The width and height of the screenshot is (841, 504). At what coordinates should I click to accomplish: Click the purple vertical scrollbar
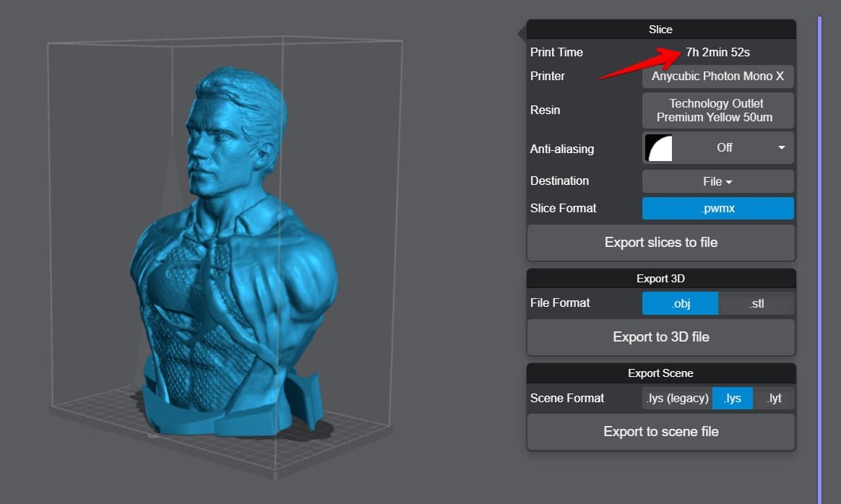pos(819,260)
